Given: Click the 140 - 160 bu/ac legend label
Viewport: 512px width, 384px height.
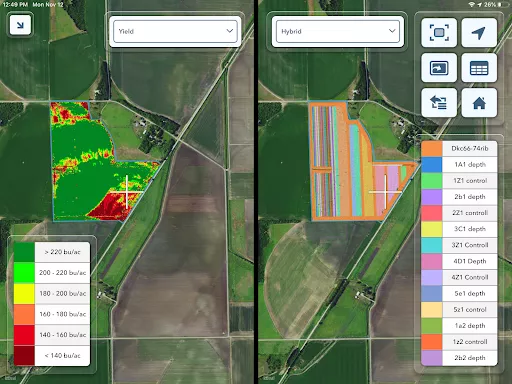Looking at the screenshot, I should click(x=62, y=335).
